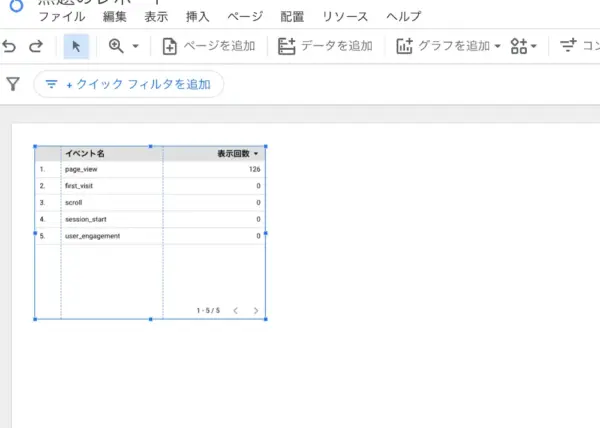The image size is (600, 428).
Task: Click ページを追加 to add a page
Action: [209, 46]
